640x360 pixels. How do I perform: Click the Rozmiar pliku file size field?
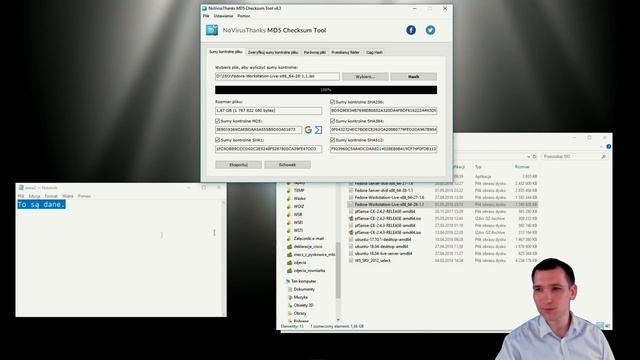click(269, 111)
